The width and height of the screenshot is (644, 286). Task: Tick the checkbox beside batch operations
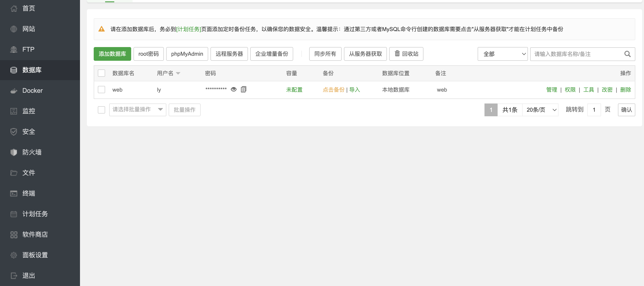coord(101,110)
